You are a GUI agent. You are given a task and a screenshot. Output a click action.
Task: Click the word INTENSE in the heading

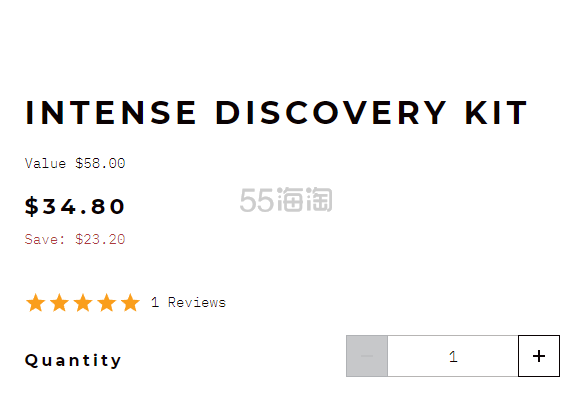111,113
